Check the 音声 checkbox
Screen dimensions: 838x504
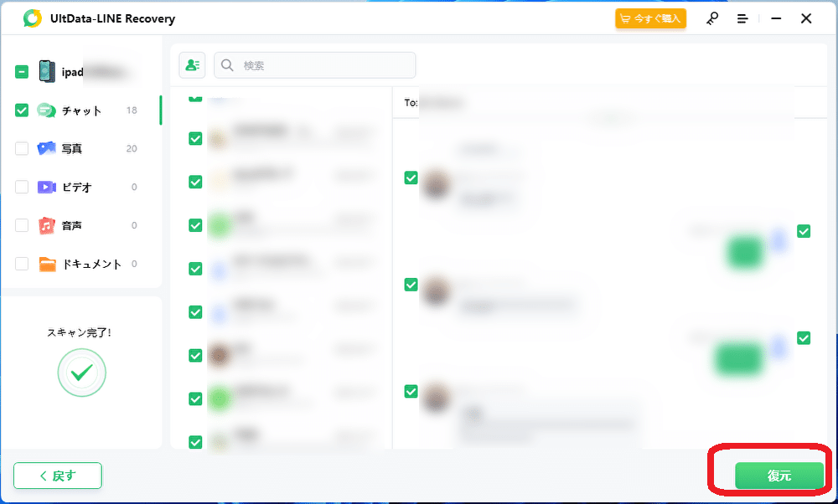(22, 225)
